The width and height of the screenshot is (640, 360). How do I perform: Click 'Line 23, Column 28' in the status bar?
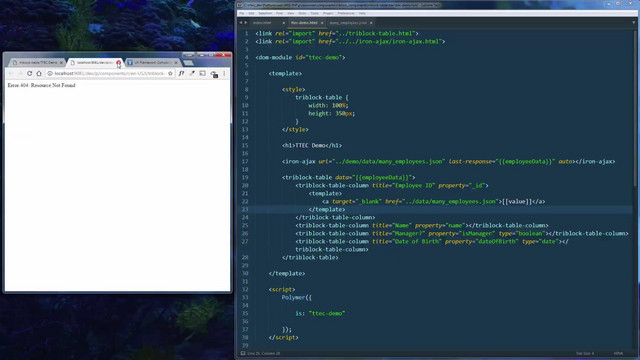pos(264,353)
